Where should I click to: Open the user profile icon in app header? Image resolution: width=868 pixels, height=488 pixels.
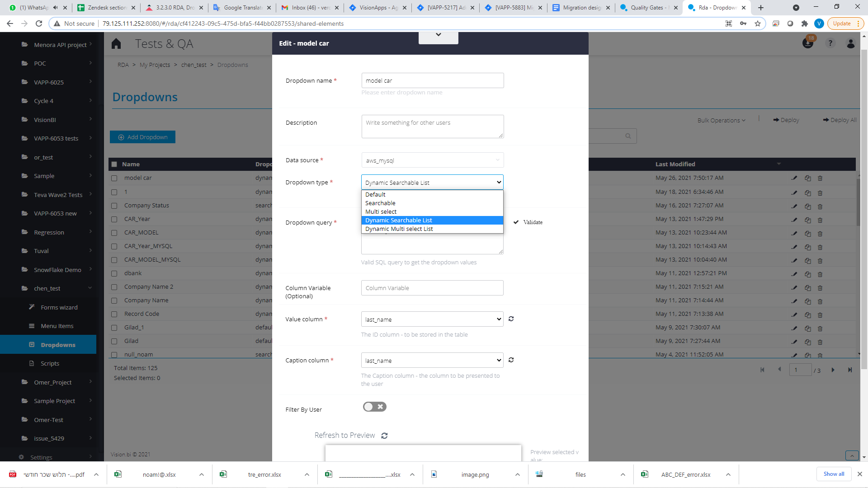click(851, 43)
